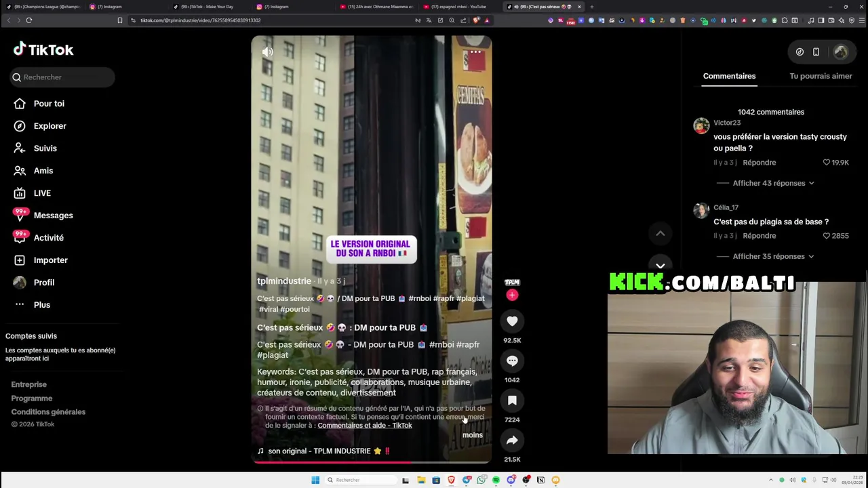Open Messages inbox
868x488 pixels.
[43, 216]
